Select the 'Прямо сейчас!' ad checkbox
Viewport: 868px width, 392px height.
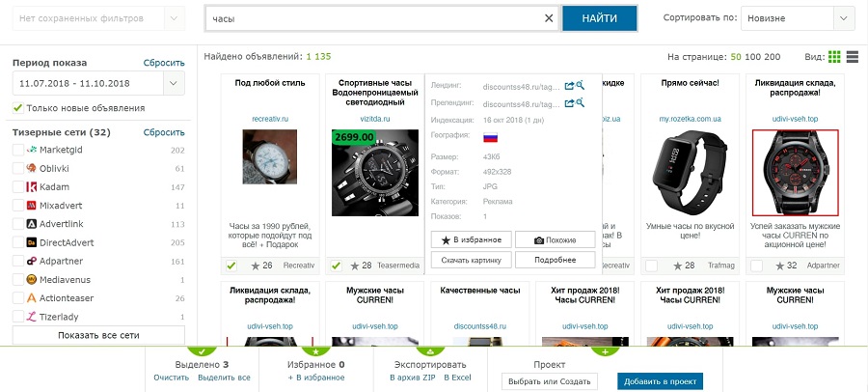(x=652, y=266)
